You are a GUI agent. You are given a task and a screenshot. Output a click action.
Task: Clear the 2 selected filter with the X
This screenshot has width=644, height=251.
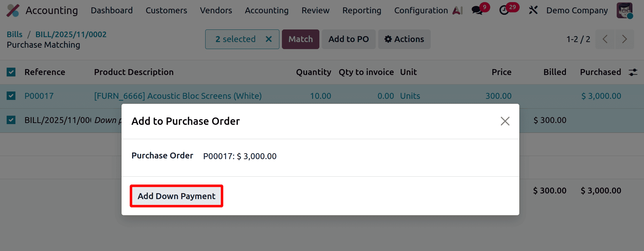point(268,39)
